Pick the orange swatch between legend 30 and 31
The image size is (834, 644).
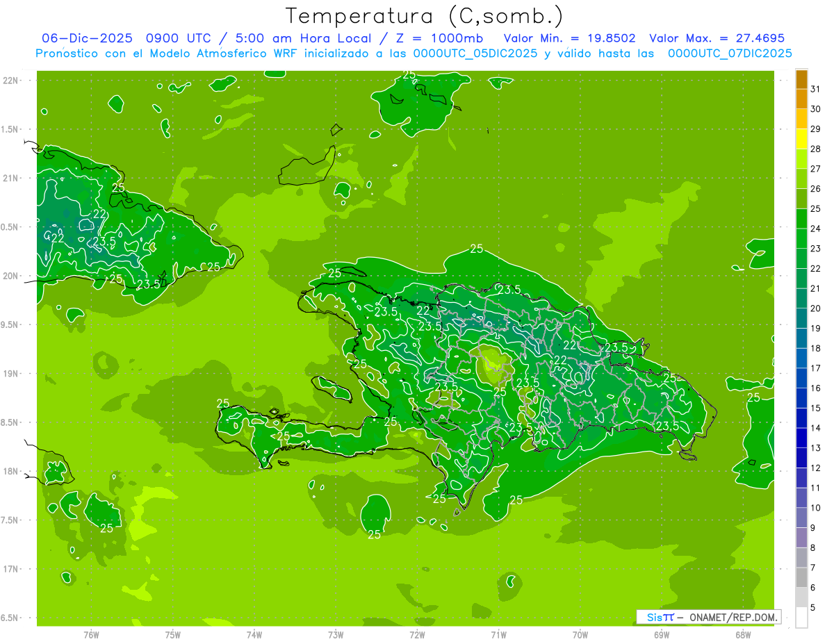click(x=801, y=99)
